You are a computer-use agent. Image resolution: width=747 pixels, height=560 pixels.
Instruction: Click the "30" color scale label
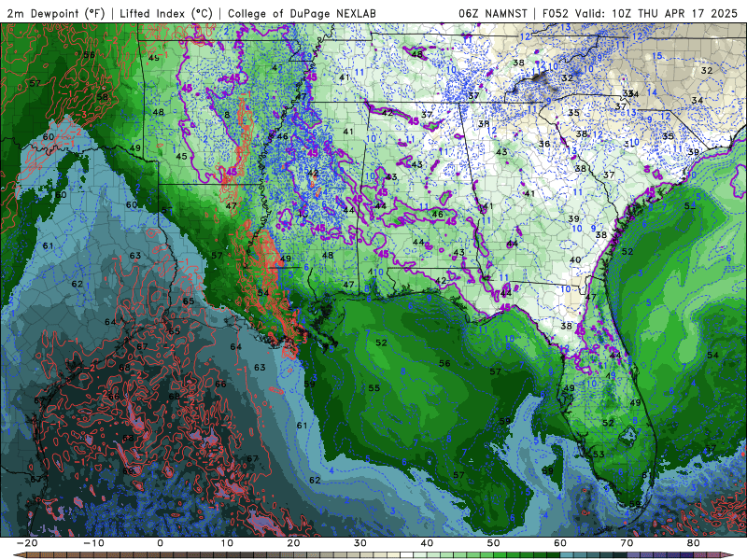pyautogui.click(x=360, y=543)
